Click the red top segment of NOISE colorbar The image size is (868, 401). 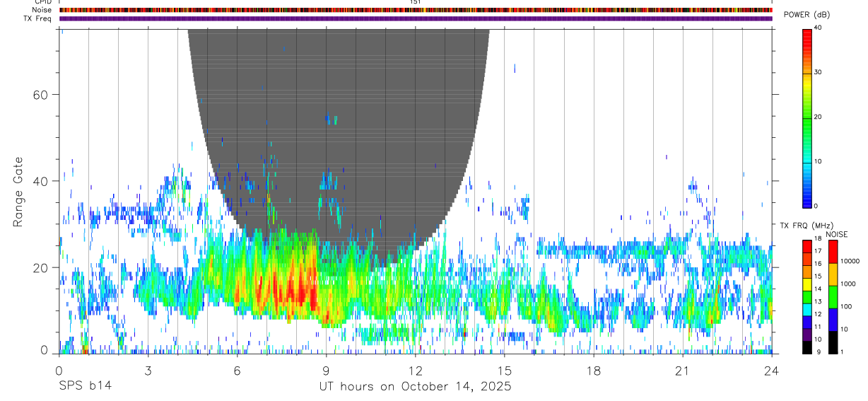point(833,252)
